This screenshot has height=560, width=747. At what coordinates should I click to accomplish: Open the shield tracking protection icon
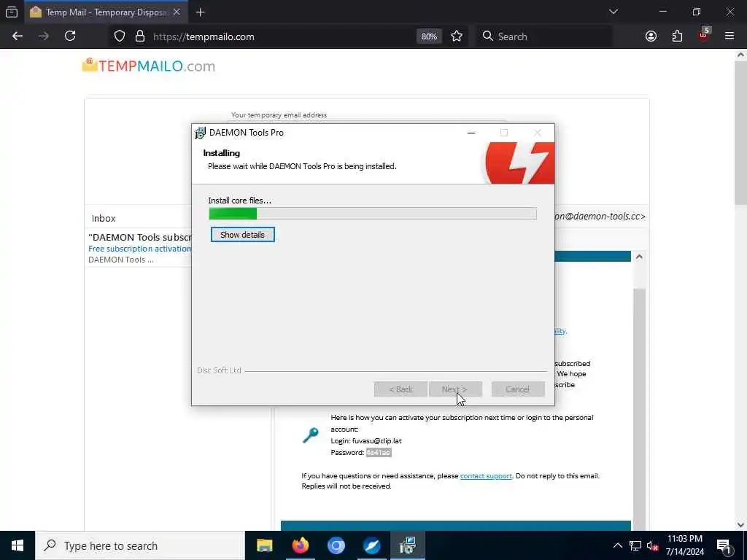(120, 36)
